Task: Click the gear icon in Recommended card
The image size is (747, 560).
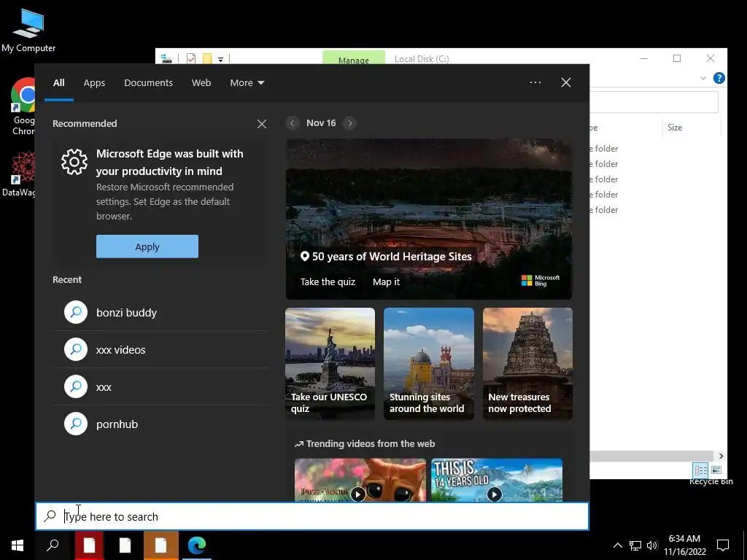Action: (x=74, y=162)
